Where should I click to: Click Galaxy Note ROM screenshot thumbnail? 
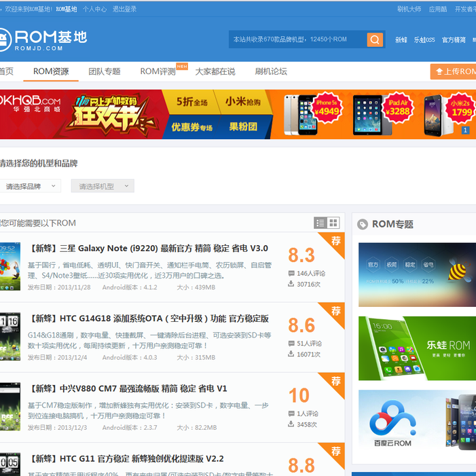[x=10, y=266]
